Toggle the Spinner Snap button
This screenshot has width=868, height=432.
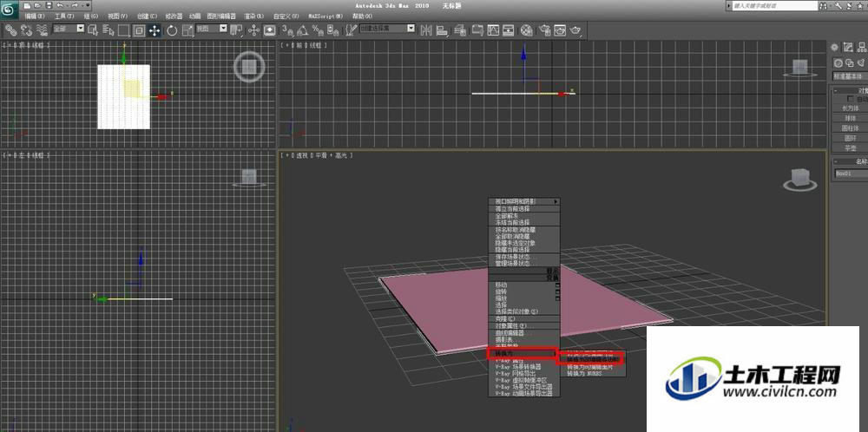332,29
